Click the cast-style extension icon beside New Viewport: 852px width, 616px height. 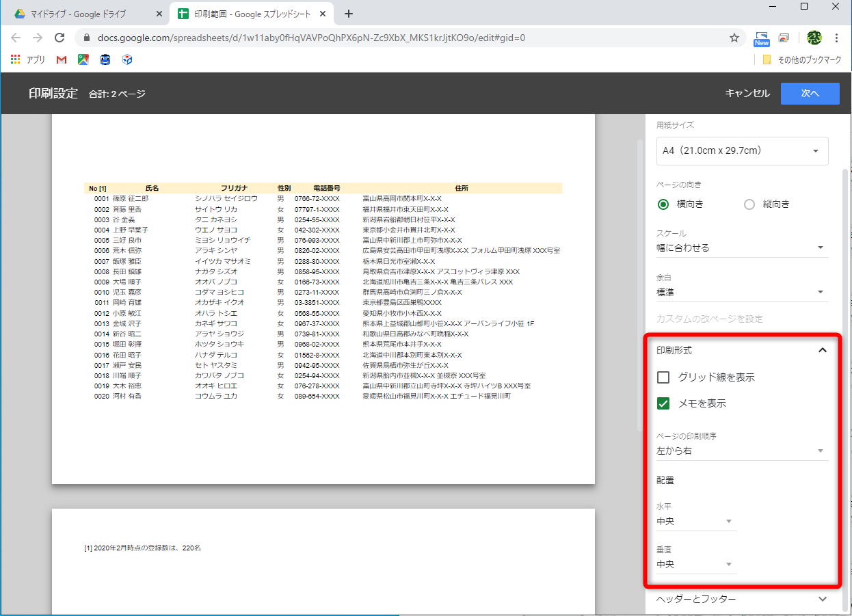(784, 38)
